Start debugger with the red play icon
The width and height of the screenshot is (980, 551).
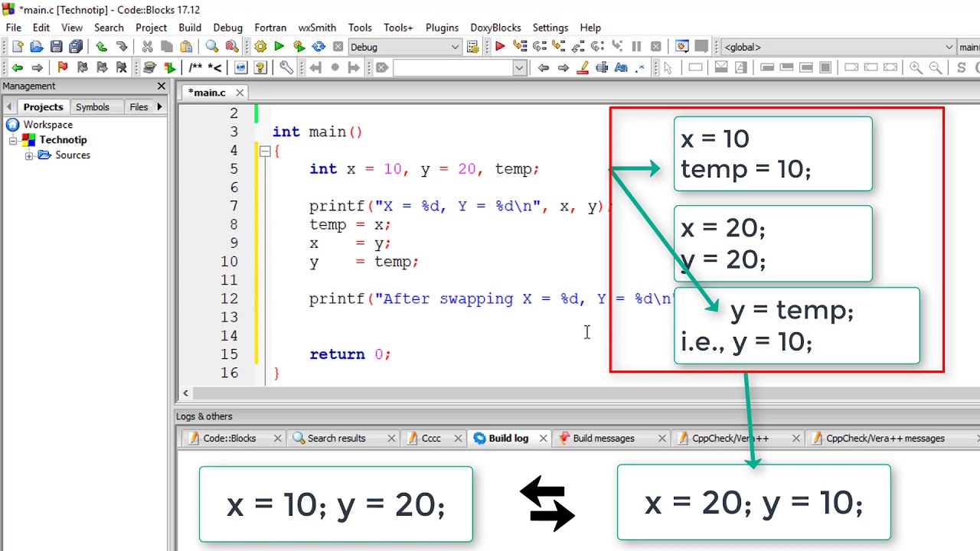coord(500,47)
